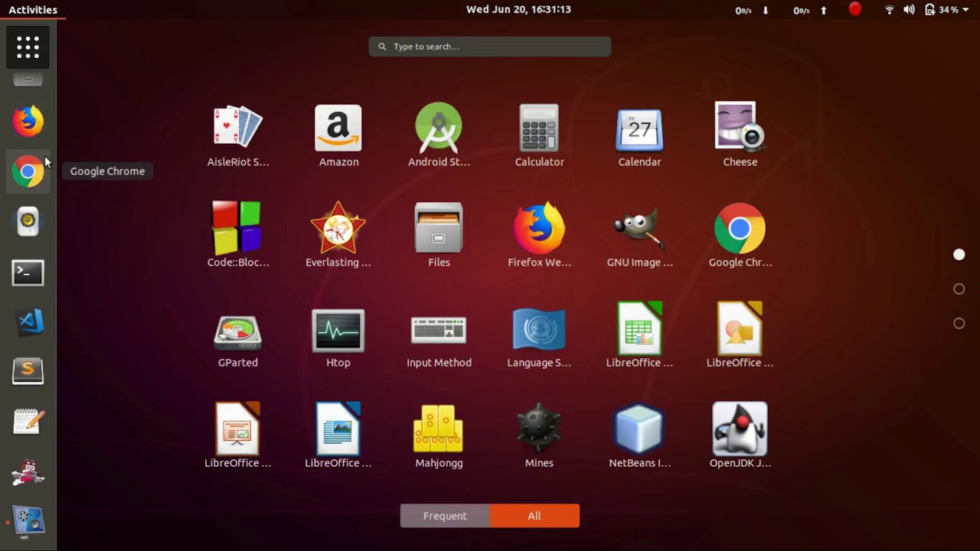Image resolution: width=980 pixels, height=551 pixels.
Task: Launch LibreOffice Calc with the green spreadsheet icon
Action: 639,336
